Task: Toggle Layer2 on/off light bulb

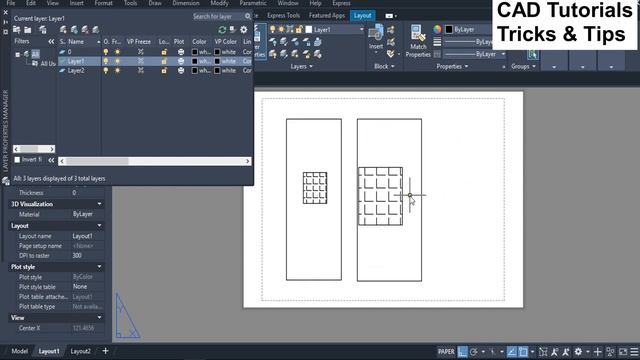Action: pos(106,71)
